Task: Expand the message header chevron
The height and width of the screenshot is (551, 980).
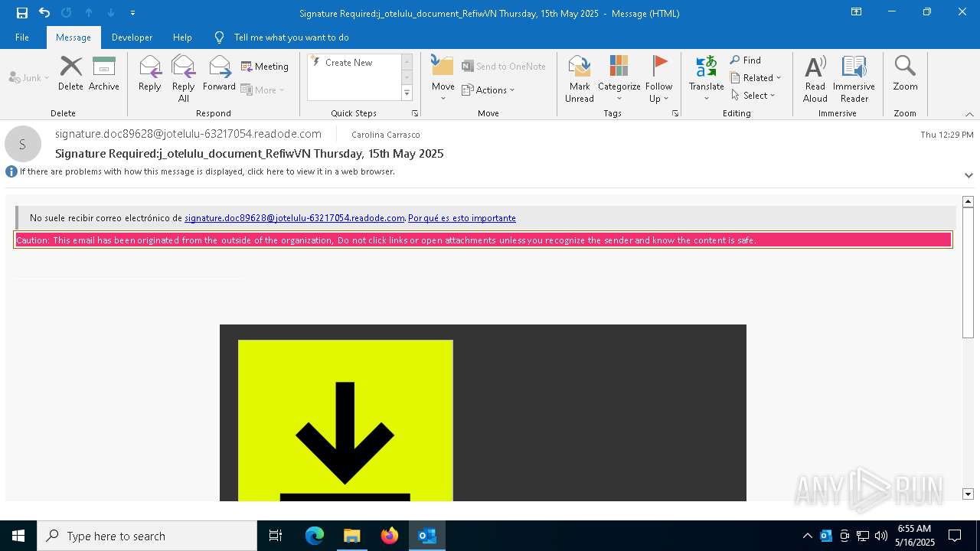Action: pos(969,175)
